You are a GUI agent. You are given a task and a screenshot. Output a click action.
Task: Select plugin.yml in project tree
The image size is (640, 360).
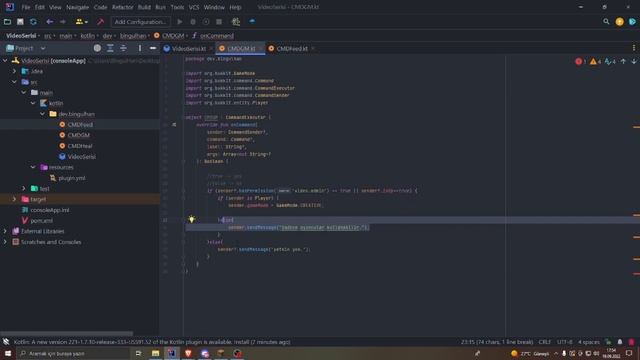[72, 178]
